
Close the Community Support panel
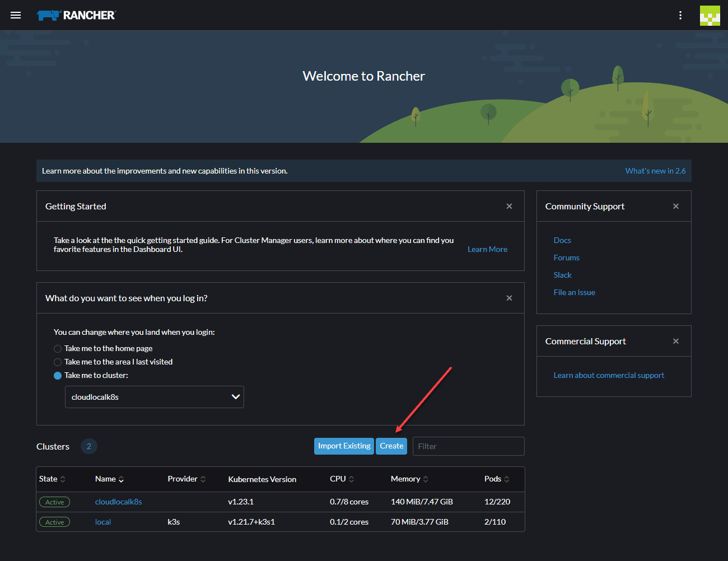click(675, 206)
